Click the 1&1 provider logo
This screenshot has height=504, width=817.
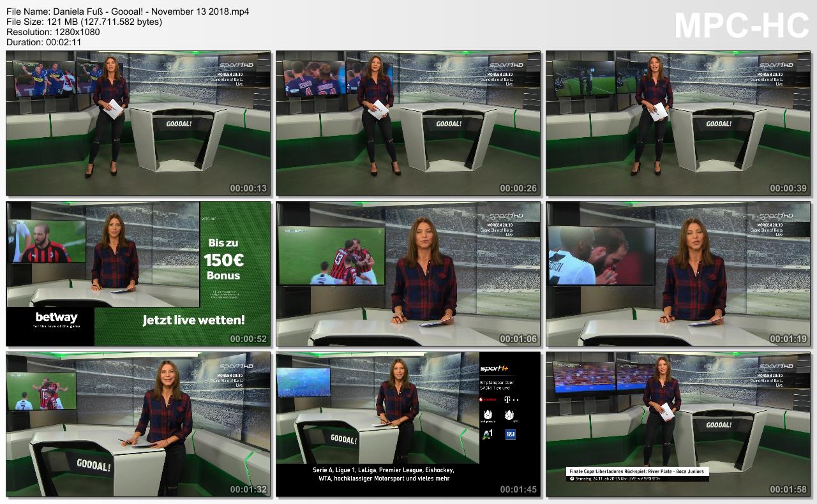point(510,434)
